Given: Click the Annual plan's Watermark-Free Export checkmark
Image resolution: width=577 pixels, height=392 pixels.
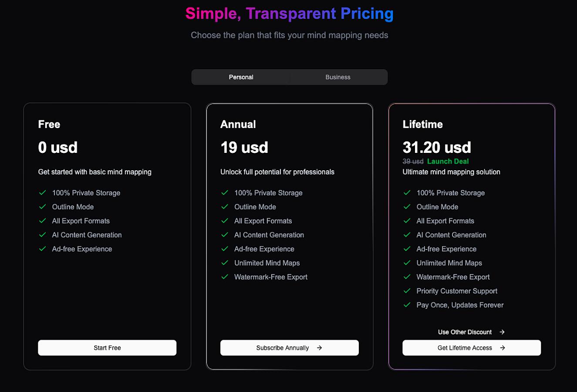Looking at the screenshot, I should click(x=225, y=277).
